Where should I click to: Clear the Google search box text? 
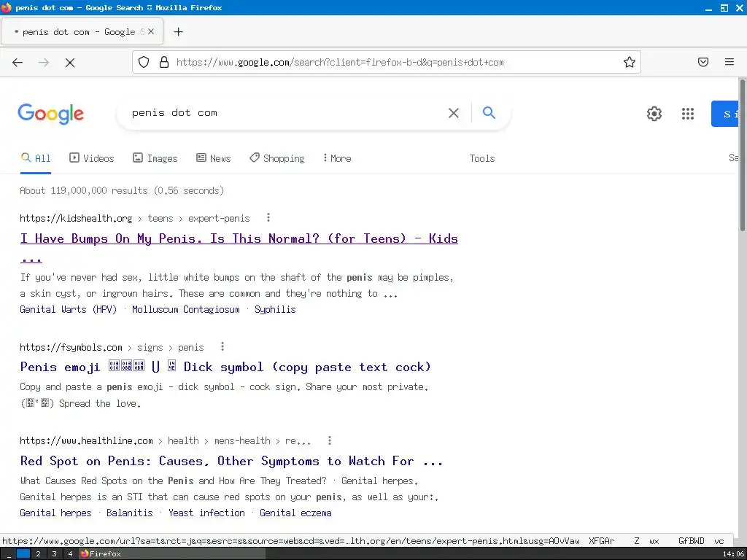click(454, 113)
